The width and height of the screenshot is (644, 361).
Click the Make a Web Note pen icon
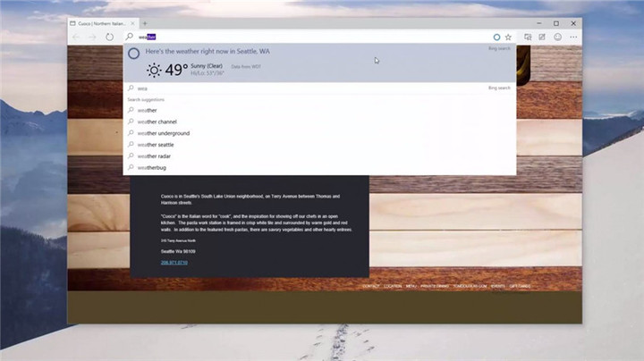click(x=542, y=37)
